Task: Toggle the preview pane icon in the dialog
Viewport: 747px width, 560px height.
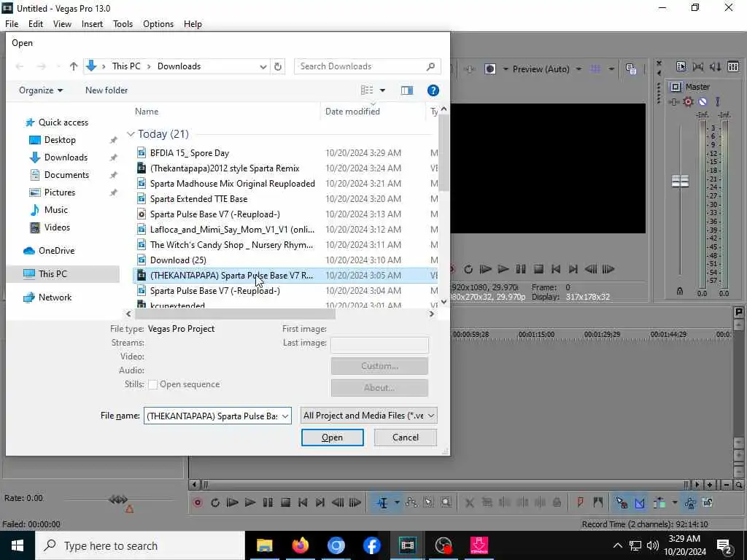Action: click(407, 90)
